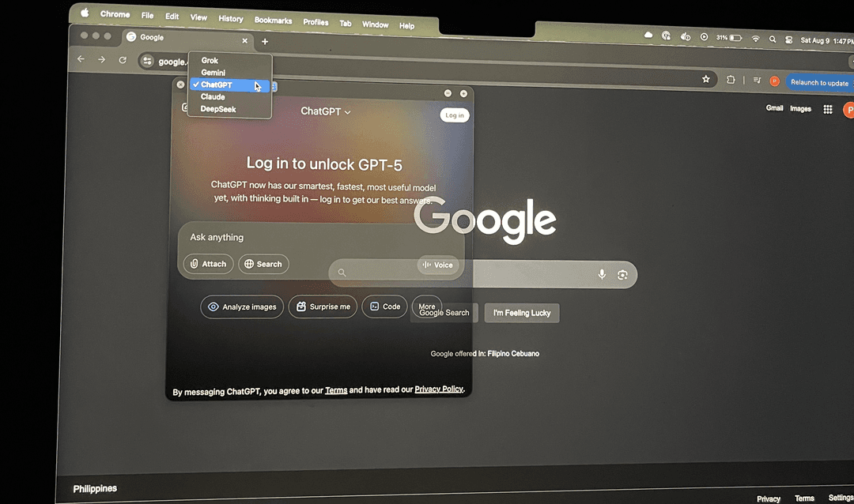The height and width of the screenshot is (504, 854).
Task: Open Chrome profile avatar in toolbar
Action: point(774,81)
